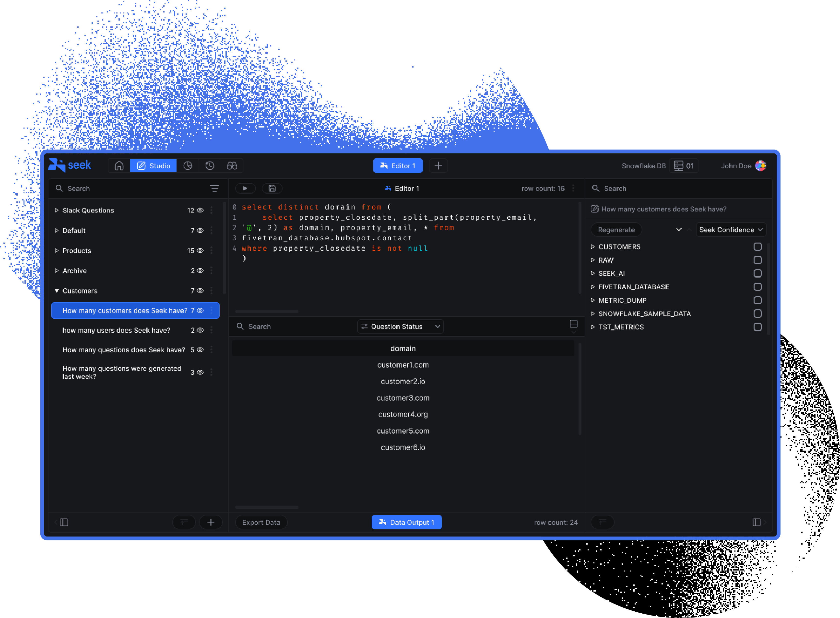Open the Archive three-dot menu

pos(211,270)
